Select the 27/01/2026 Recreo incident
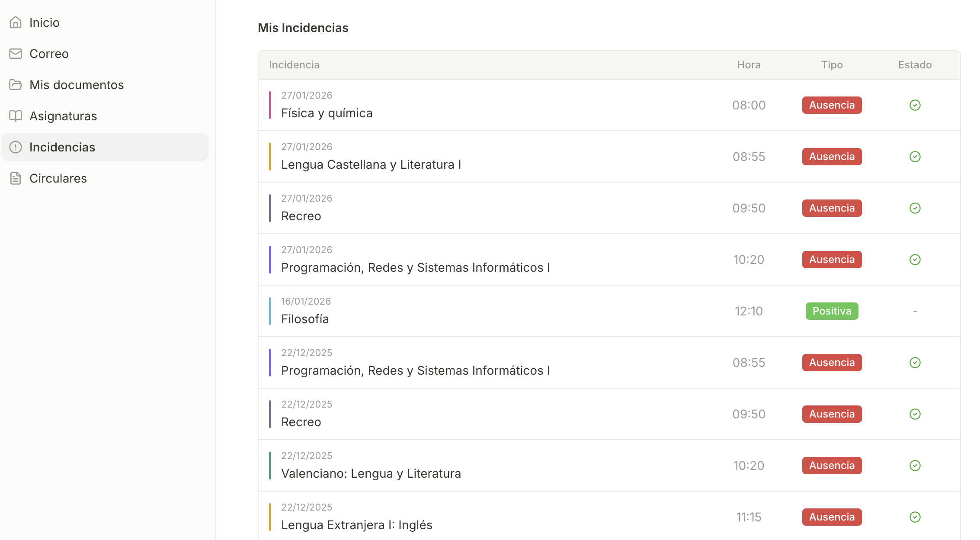Screen dimensions: 980x540 [301, 216]
